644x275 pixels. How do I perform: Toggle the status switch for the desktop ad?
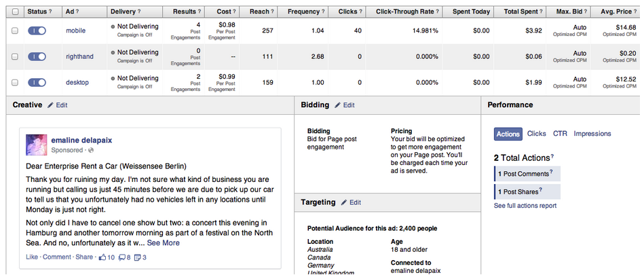point(37,82)
